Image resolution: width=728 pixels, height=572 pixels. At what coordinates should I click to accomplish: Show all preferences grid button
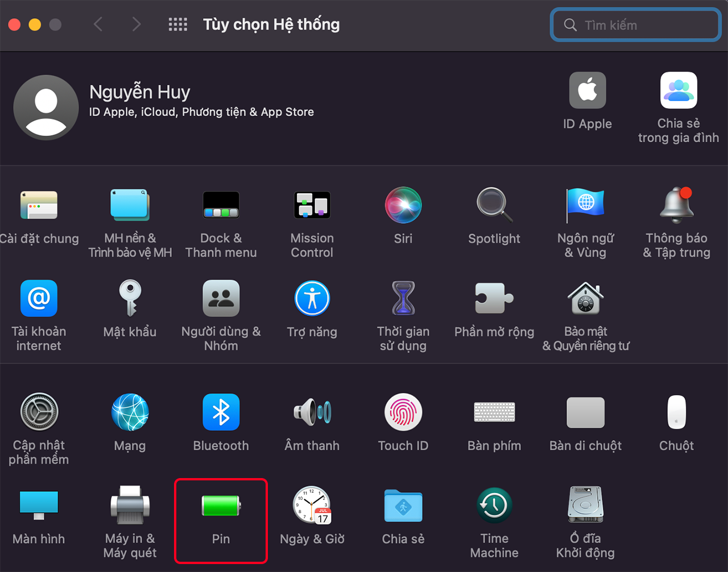coord(178,24)
